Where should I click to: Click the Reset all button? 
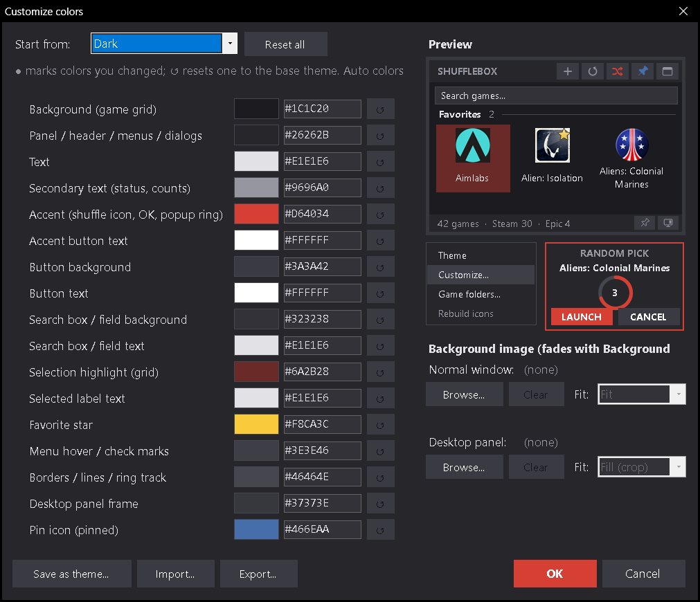coord(286,44)
